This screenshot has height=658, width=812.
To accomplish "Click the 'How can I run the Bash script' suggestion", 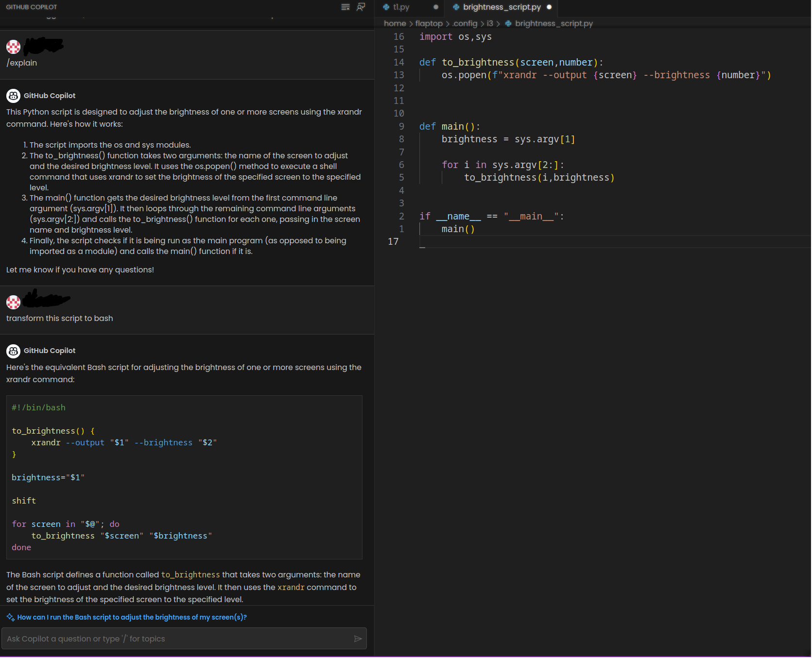I will coord(132,617).
